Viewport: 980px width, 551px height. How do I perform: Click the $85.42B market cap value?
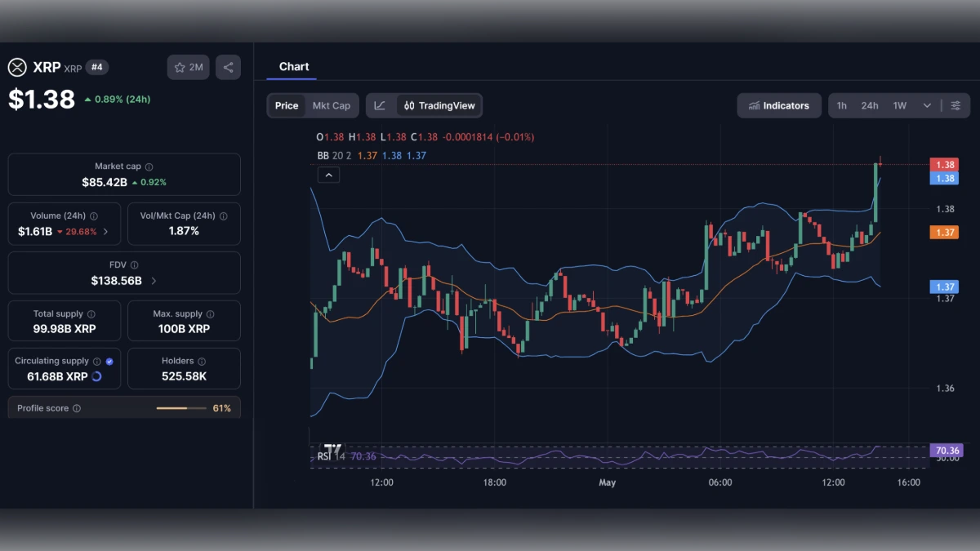point(105,182)
